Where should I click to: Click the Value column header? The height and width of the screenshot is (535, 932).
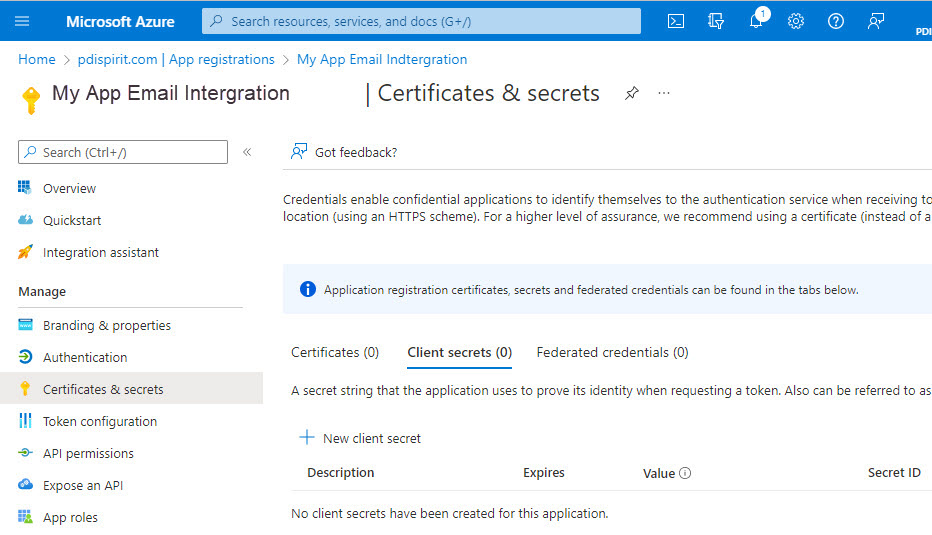coord(659,473)
